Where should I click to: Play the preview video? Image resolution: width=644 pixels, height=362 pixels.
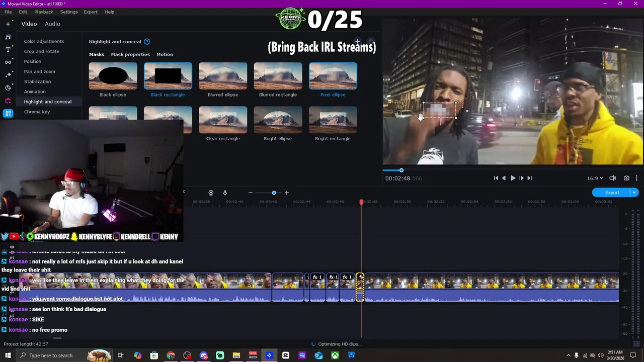pos(513,178)
